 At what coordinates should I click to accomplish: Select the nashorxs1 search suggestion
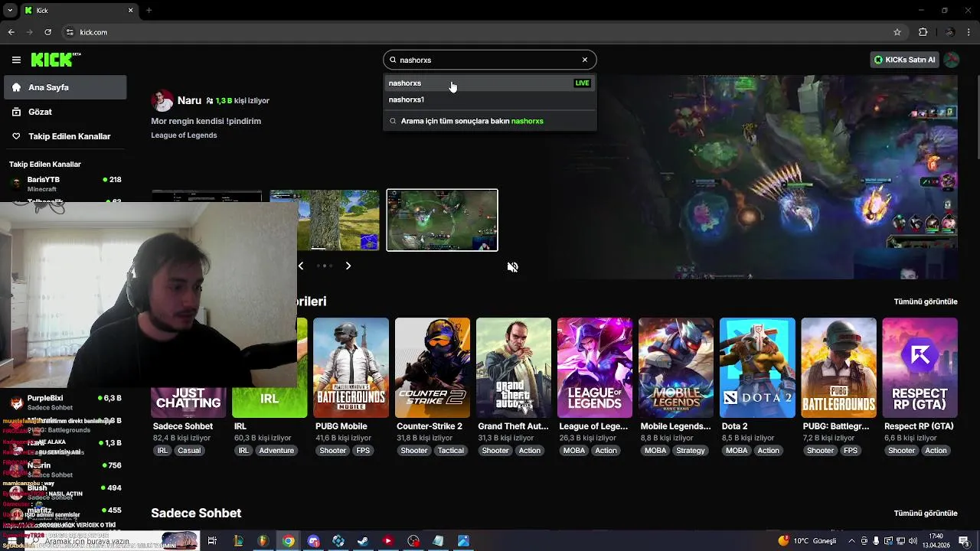click(x=489, y=99)
